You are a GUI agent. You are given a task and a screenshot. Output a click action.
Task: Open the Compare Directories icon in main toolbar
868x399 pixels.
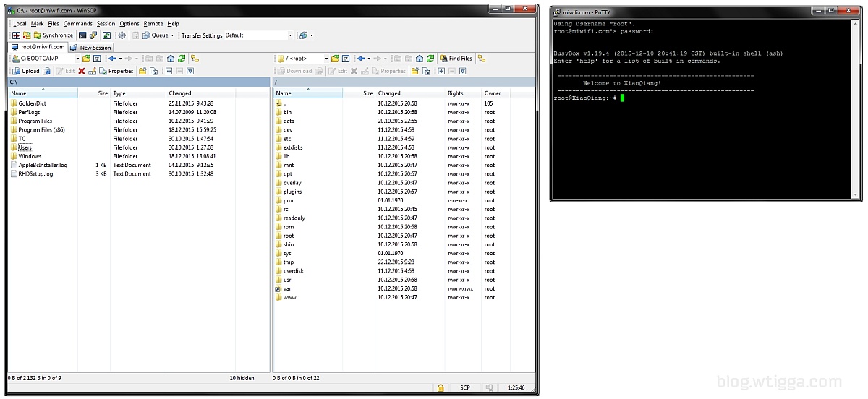[17, 35]
